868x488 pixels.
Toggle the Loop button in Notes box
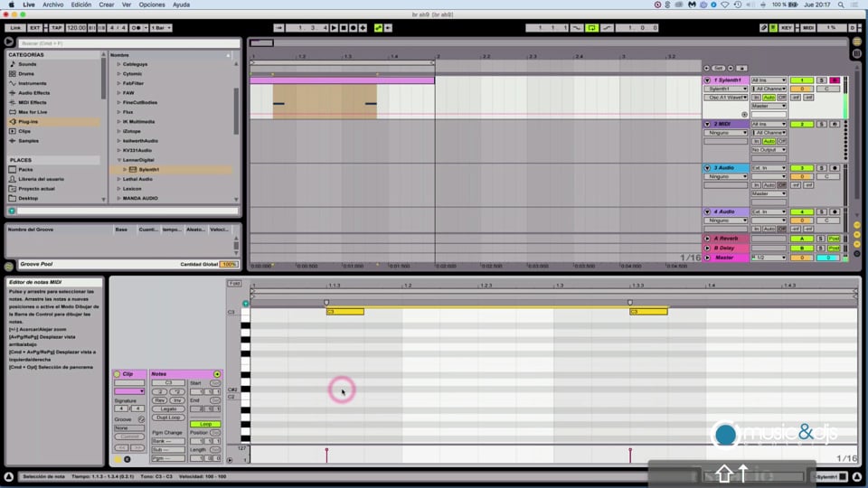click(205, 424)
